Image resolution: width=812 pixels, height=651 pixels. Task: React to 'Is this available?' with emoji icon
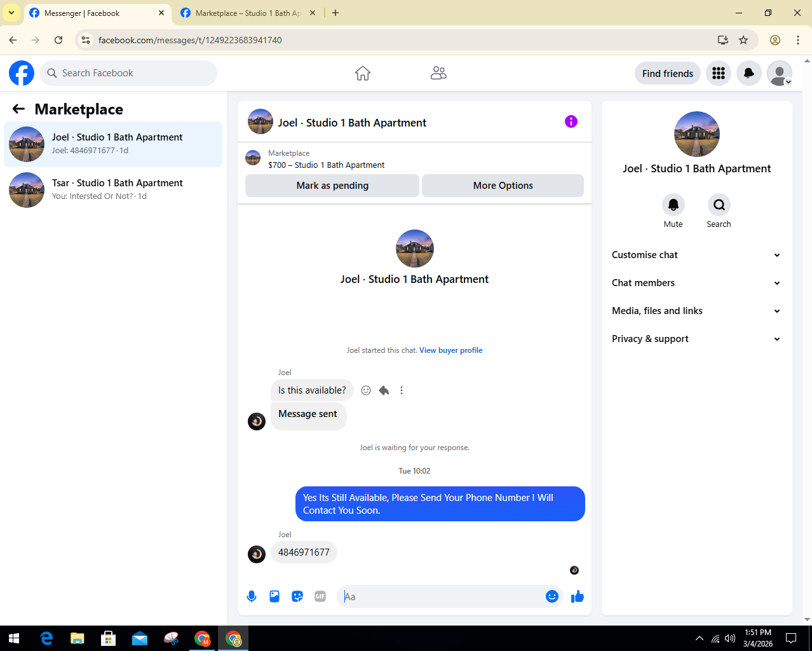(366, 390)
